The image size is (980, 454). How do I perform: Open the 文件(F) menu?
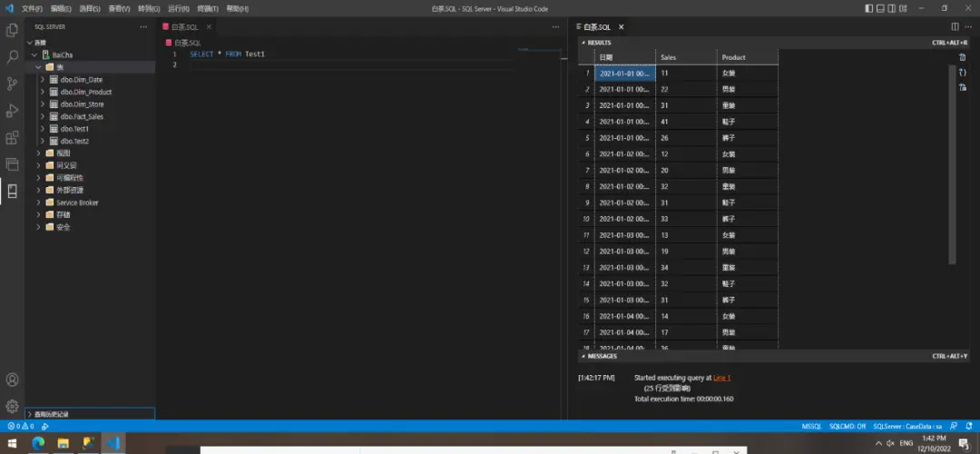(x=32, y=9)
